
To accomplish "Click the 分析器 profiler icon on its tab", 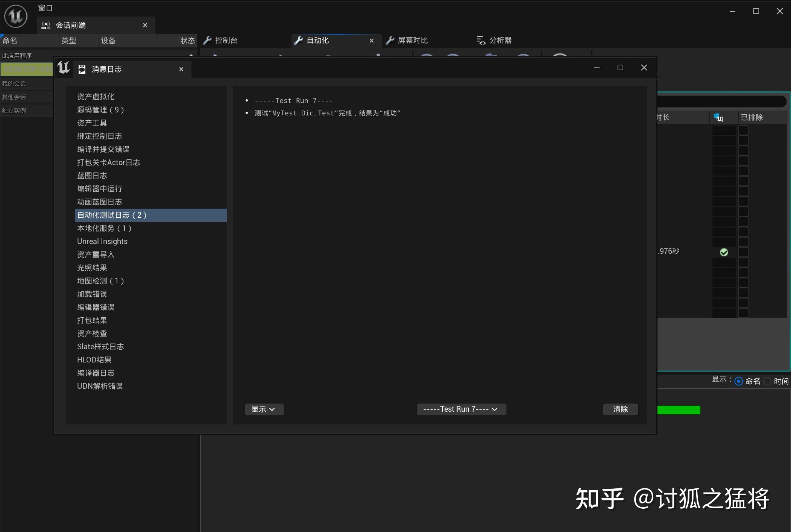I will [x=481, y=40].
